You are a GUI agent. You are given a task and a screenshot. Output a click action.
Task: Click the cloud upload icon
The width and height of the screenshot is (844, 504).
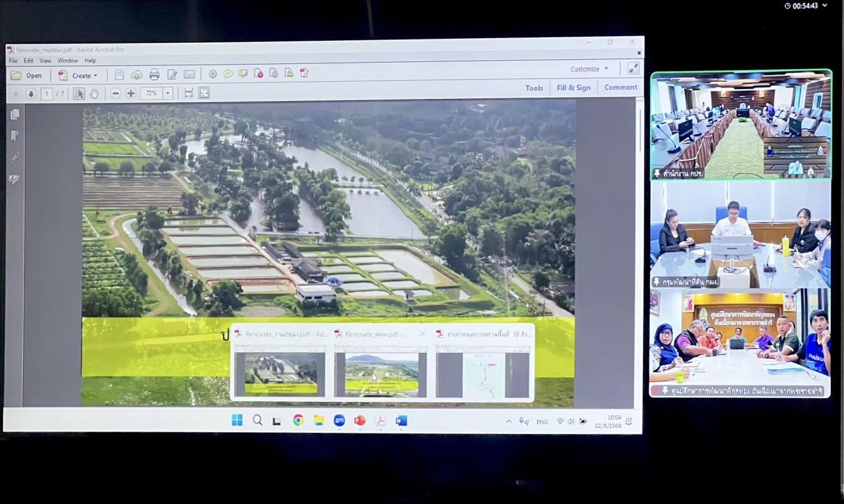pyautogui.click(x=136, y=74)
